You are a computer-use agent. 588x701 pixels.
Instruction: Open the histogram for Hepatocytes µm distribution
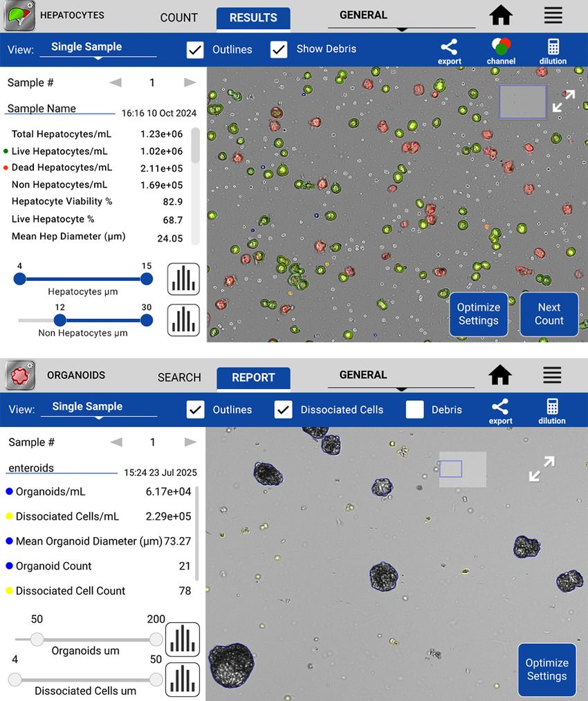tap(183, 278)
